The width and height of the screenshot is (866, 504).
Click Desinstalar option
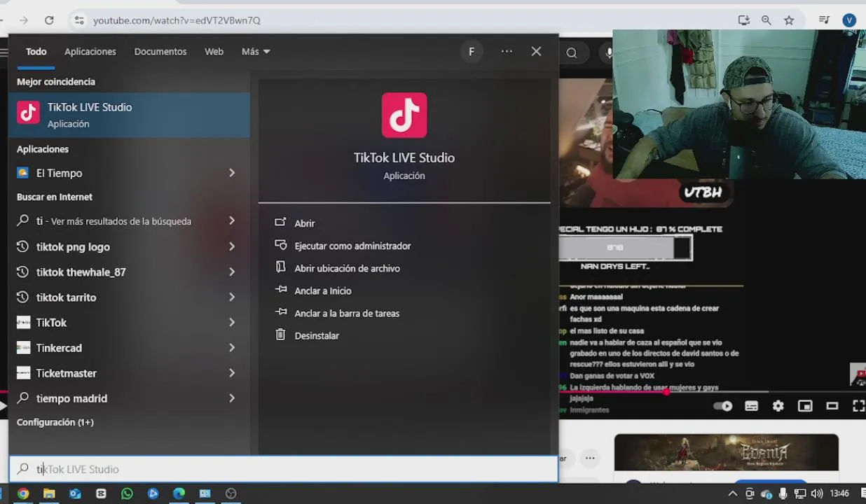tap(317, 335)
